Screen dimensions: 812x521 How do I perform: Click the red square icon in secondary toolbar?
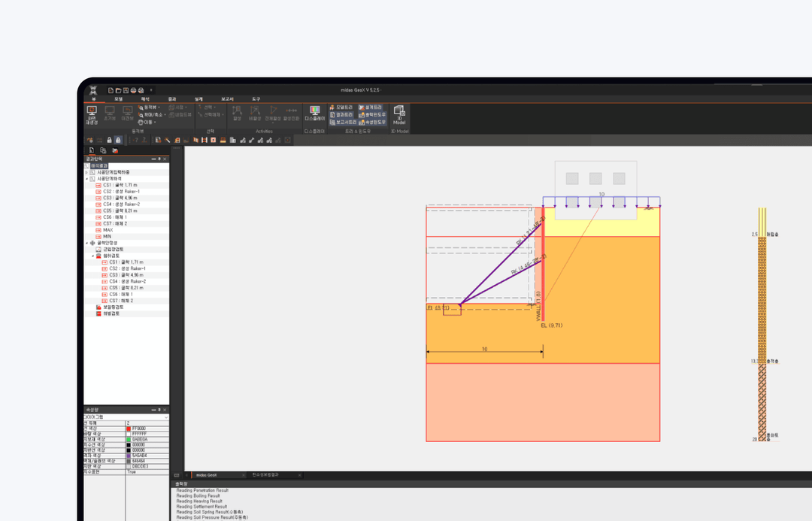tap(213, 141)
